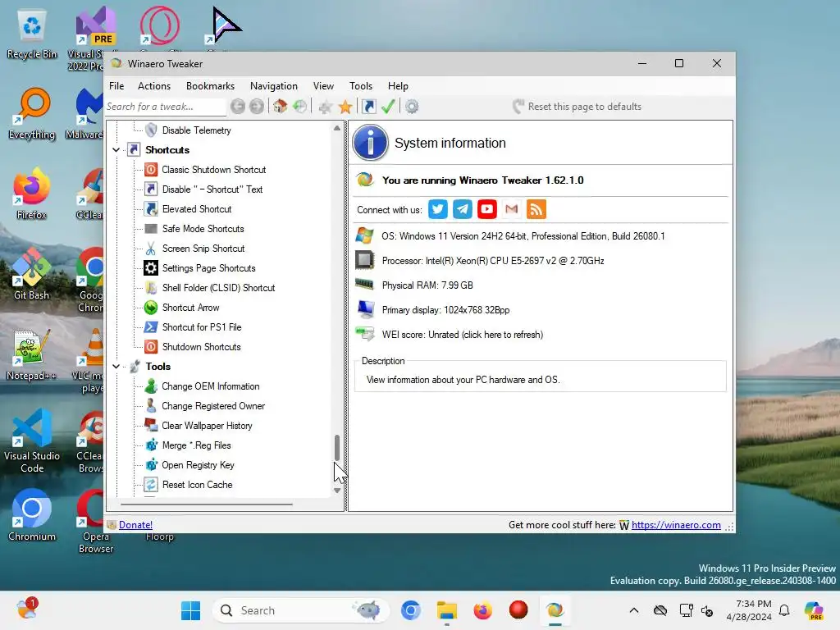Select Change Registered Owner tool
840x630 pixels.
[213, 406]
